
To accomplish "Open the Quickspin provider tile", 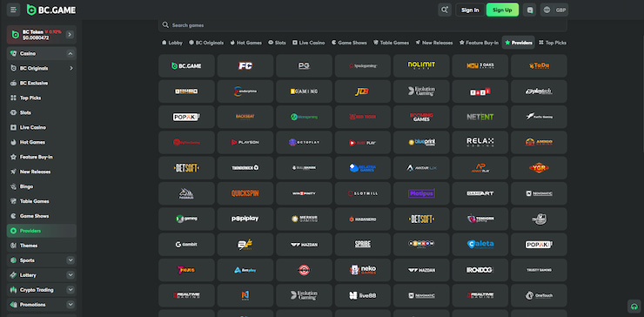I will (x=245, y=193).
